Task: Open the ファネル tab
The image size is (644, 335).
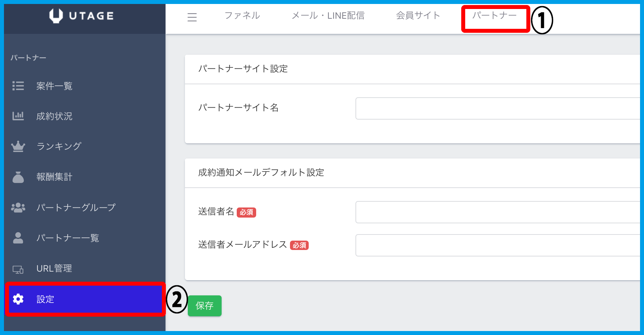Action: [x=242, y=15]
